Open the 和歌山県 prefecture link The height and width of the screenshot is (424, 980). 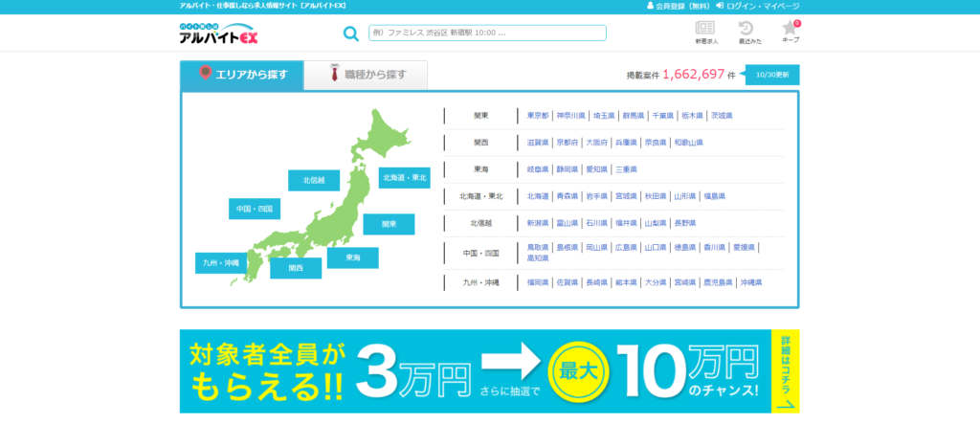[689, 143]
